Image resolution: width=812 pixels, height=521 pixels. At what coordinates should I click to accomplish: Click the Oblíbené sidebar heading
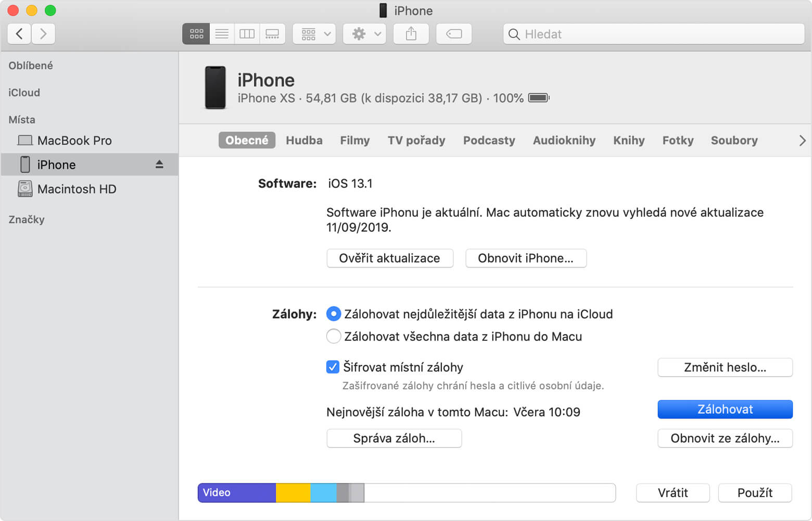tap(31, 66)
